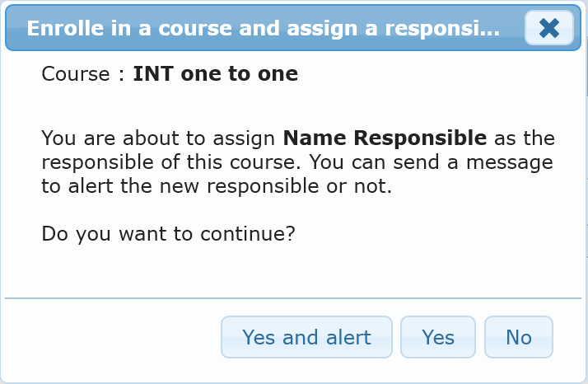Viewport: 588px width, 384px height.
Task: Click the empty area left of "Yes and alert"
Action: (115, 337)
